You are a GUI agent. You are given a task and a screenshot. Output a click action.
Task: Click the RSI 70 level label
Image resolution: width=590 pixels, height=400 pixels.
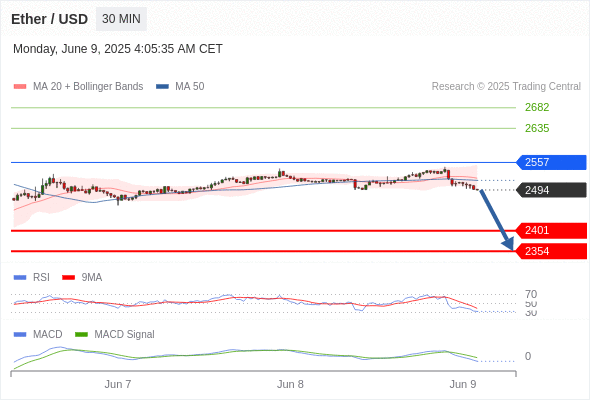point(531,294)
